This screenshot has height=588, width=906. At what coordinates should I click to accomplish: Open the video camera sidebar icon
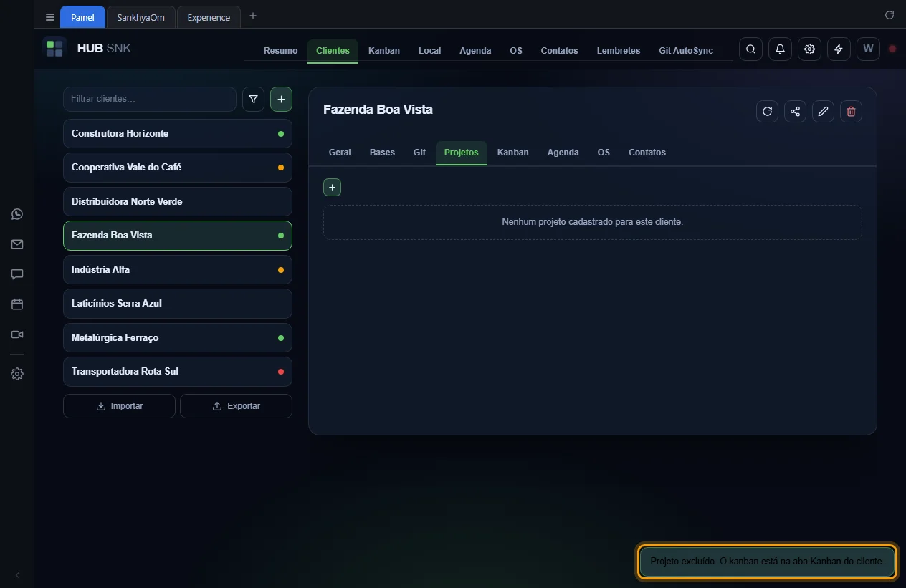17,334
